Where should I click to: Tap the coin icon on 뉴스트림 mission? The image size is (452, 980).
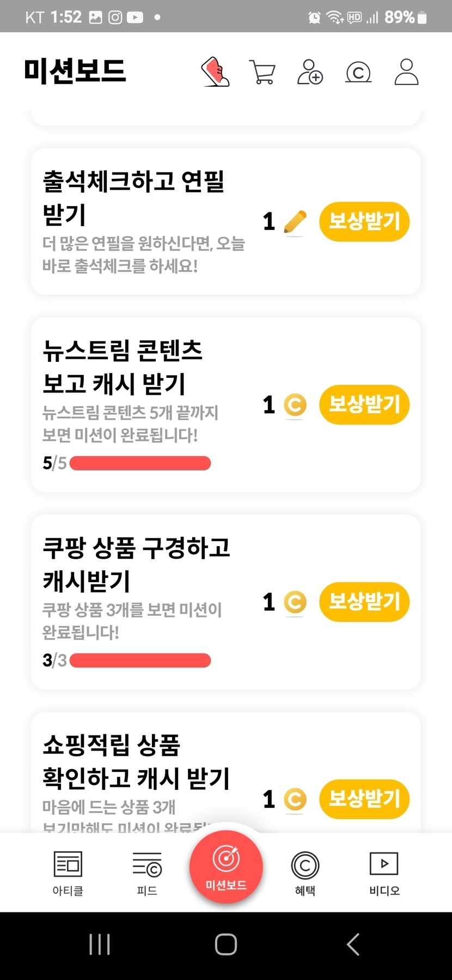click(295, 405)
